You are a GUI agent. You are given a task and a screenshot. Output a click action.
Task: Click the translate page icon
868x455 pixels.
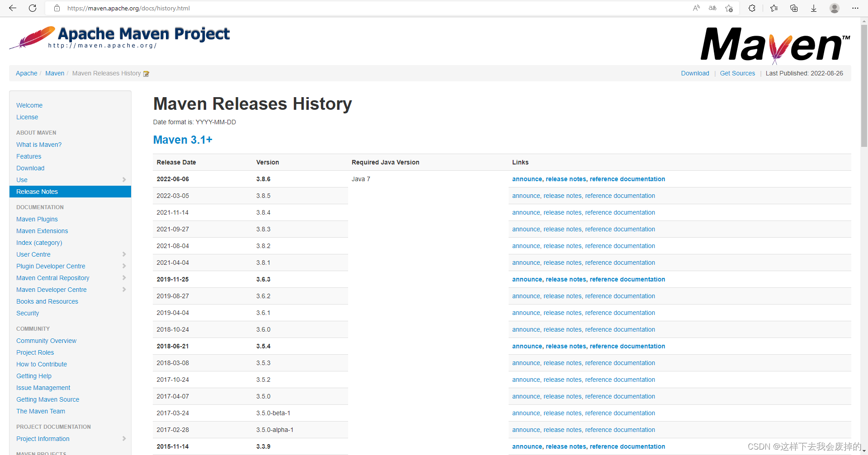pos(712,8)
